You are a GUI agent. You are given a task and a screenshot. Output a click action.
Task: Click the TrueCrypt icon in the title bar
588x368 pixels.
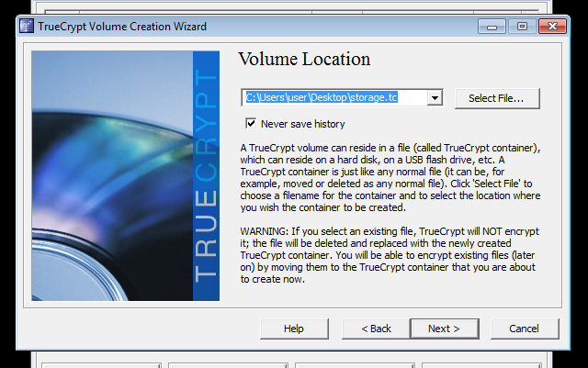[25, 26]
